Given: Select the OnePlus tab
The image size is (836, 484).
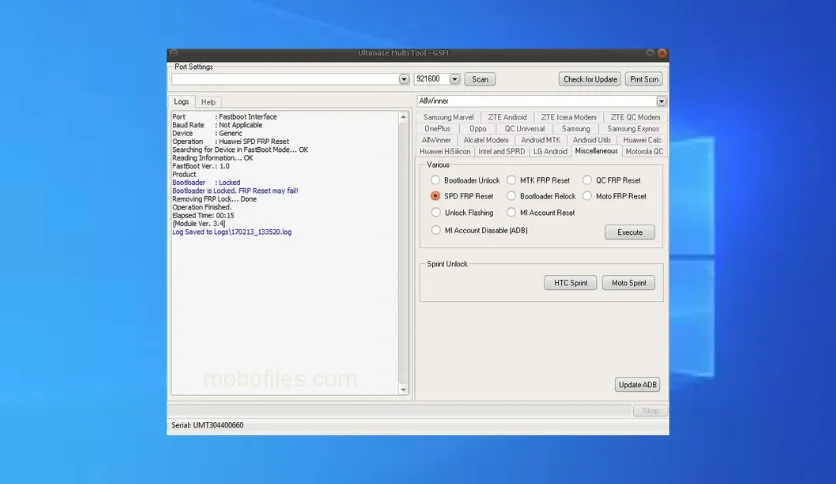Looking at the screenshot, I should click(437, 128).
